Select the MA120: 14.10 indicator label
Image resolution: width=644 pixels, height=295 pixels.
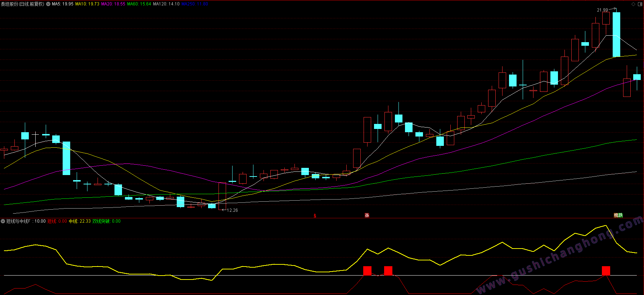click(166, 4)
